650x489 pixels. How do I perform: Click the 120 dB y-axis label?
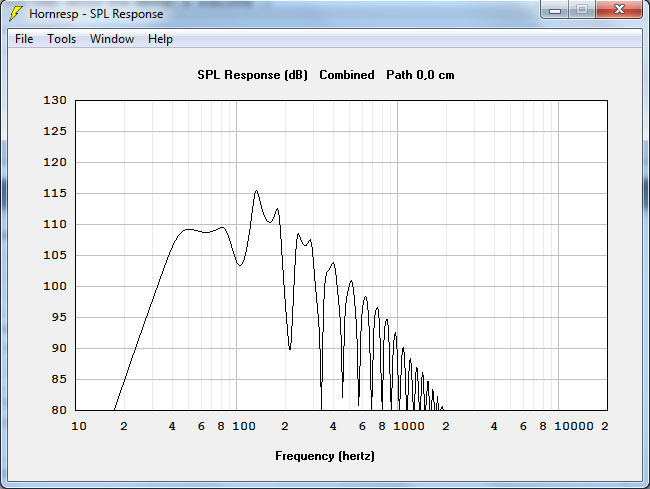[x=55, y=162]
